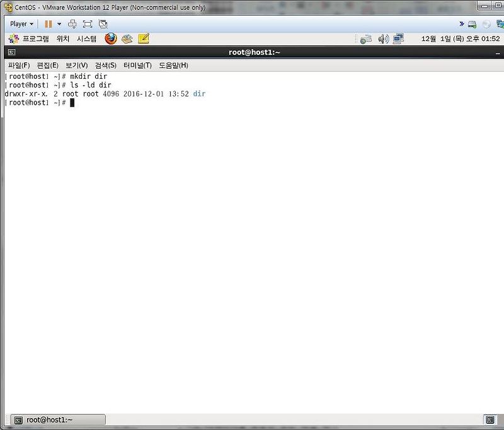Image resolution: width=504 pixels, height=430 pixels.
Task: Click the update notifier tray icon
Action: (366, 39)
